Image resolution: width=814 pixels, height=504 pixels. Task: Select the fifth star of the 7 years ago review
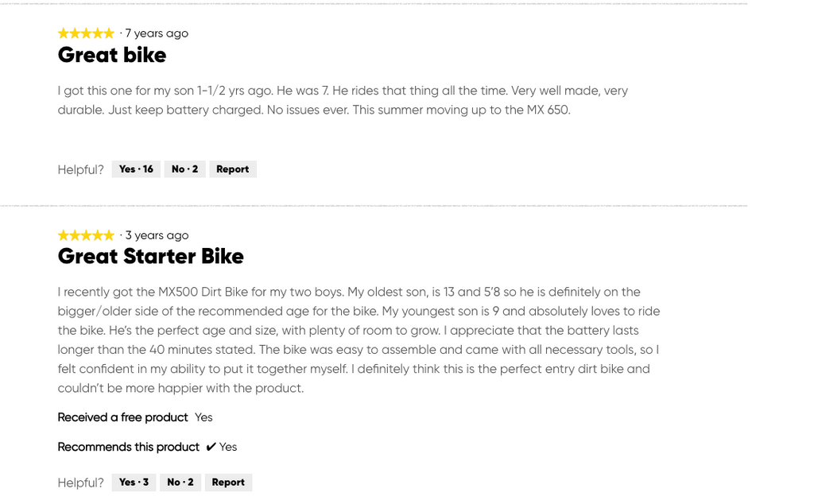click(109, 33)
